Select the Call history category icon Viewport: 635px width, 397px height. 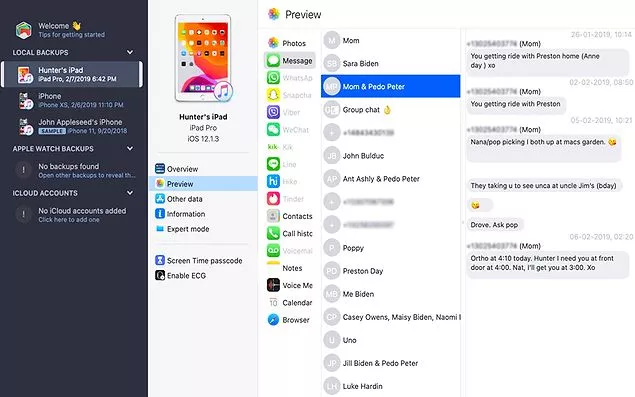tap(273, 233)
